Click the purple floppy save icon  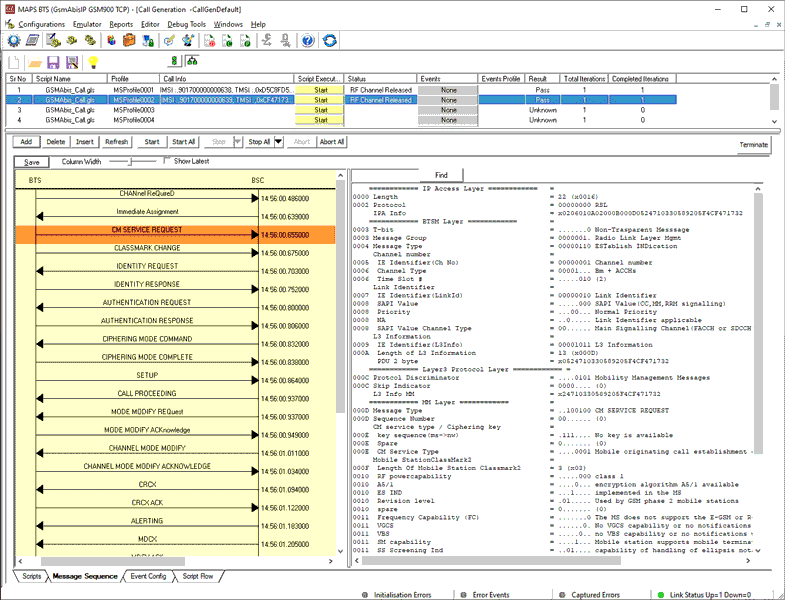pos(53,62)
